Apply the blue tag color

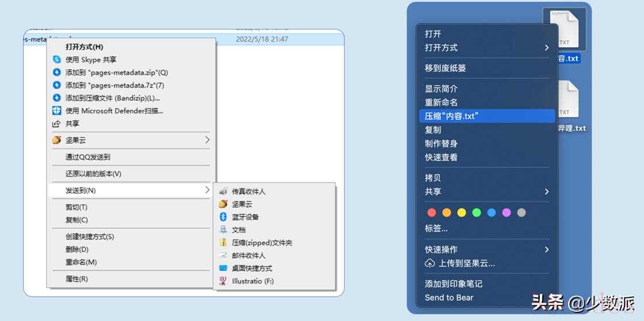point(491,212)
